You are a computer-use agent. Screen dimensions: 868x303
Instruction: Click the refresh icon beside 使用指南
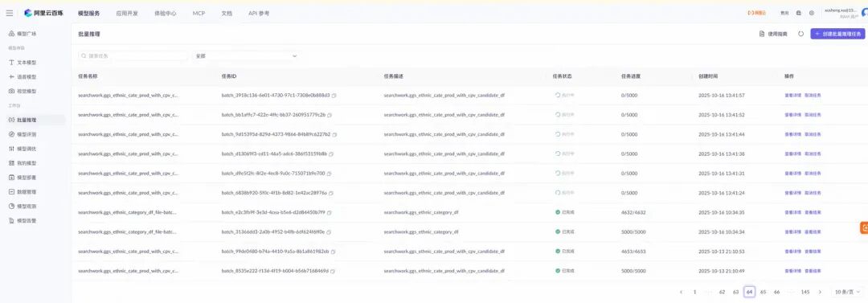point(800,34)
